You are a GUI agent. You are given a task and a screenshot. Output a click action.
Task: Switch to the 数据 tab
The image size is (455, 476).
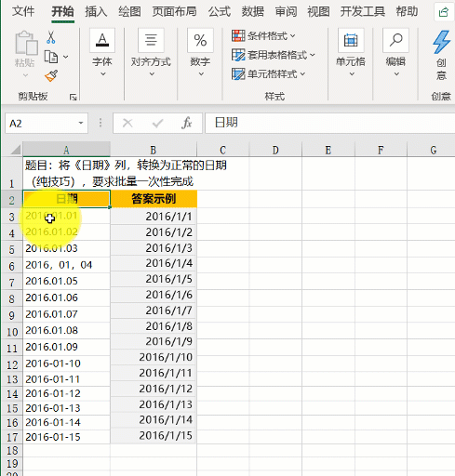[x=253, y=11]
